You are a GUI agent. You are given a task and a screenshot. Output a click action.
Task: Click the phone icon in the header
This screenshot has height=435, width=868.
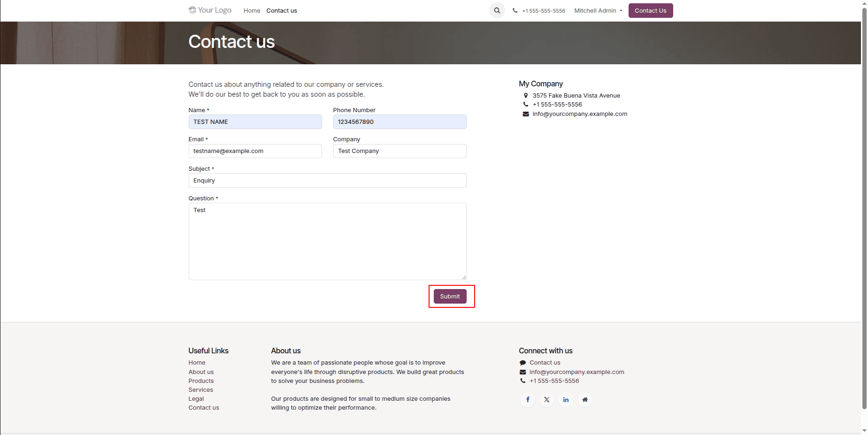click(x=515, y=10)
